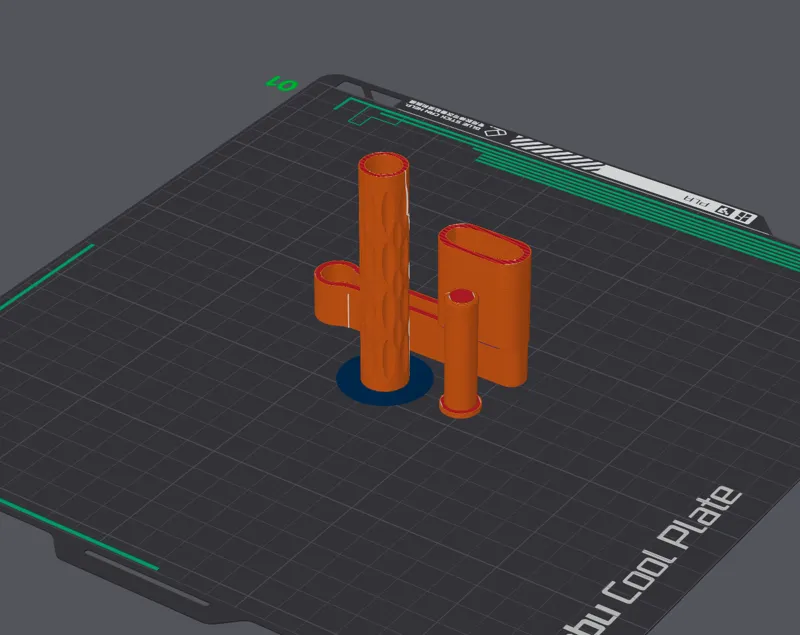Click the rightmost square icon on plate label
Screen dimensions: 800x635
[x=744, y=217]
